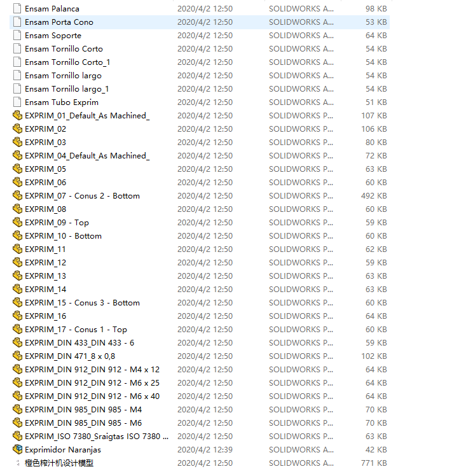Click the part icon of EXPRIM_02
This screenshot has width=459, height=476.
(17, 129)
